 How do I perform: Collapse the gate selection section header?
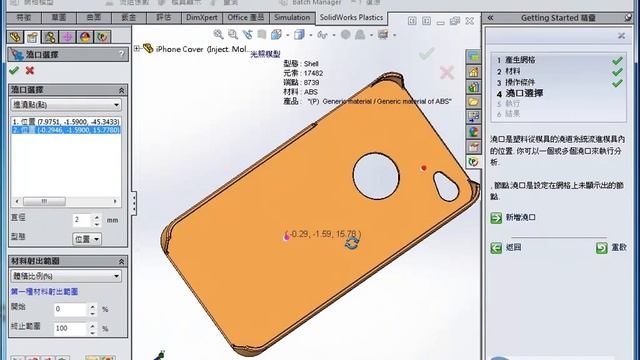[x=121, y=90]
